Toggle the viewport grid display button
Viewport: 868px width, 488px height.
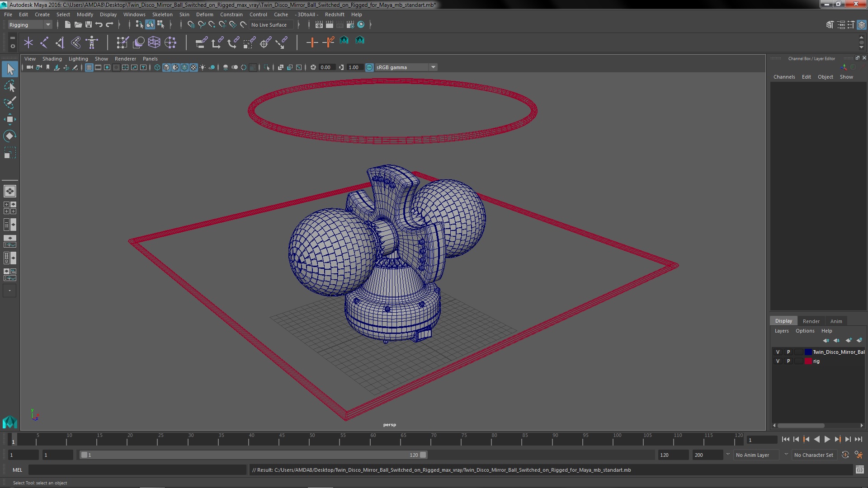[x=89, y=67]
